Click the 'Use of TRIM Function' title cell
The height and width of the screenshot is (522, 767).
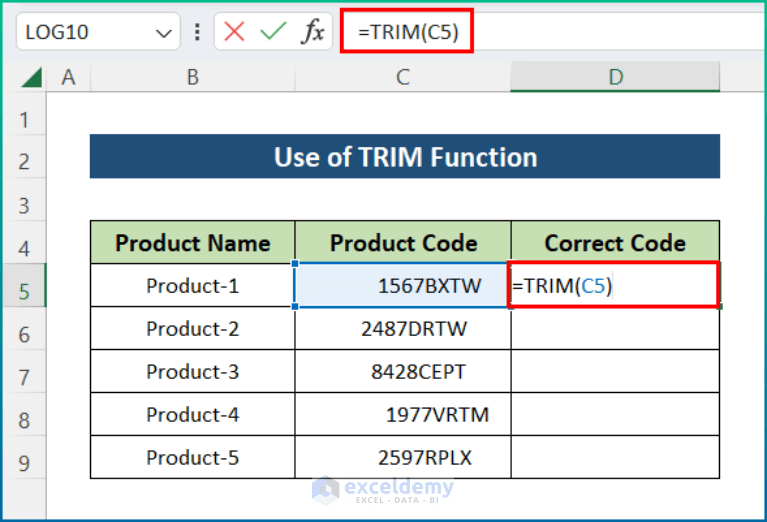[x=405, y=157]
